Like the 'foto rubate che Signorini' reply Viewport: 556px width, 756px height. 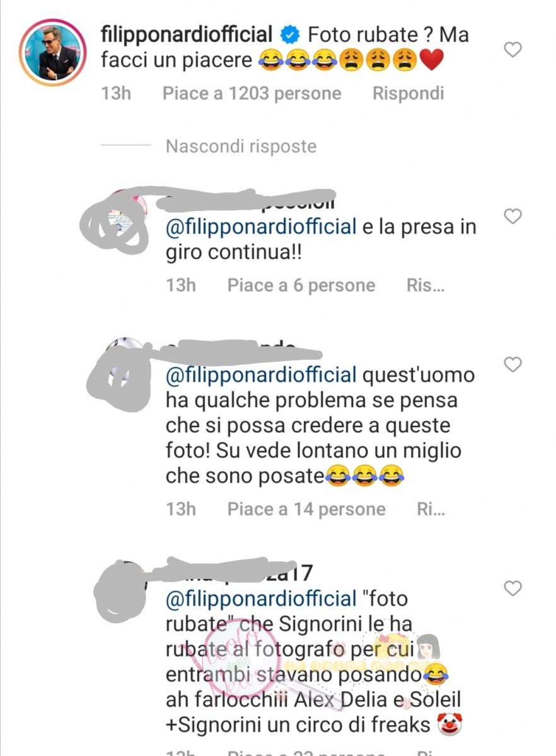pos(513,588)
